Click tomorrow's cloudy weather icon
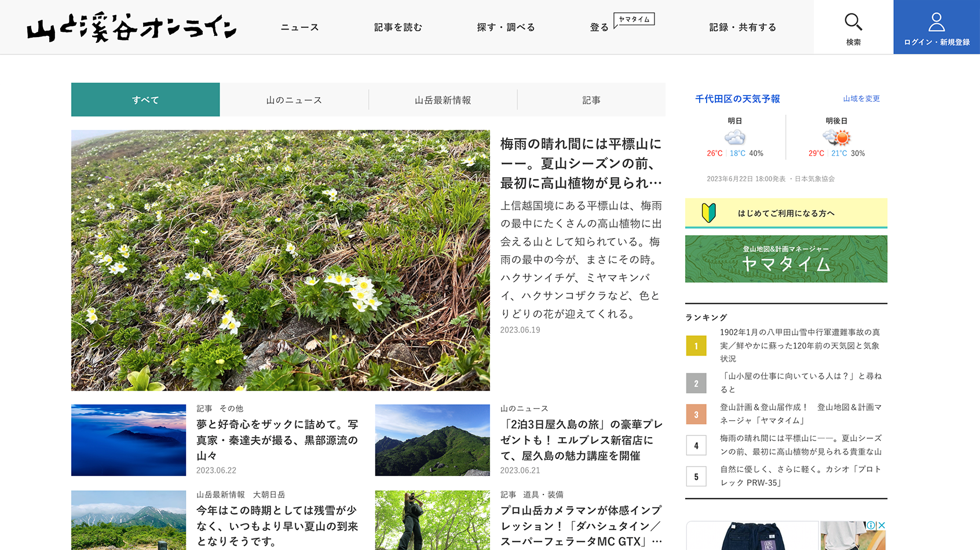Image resolution: width=980 pixels, height=550 pixels. pos(736,138)
